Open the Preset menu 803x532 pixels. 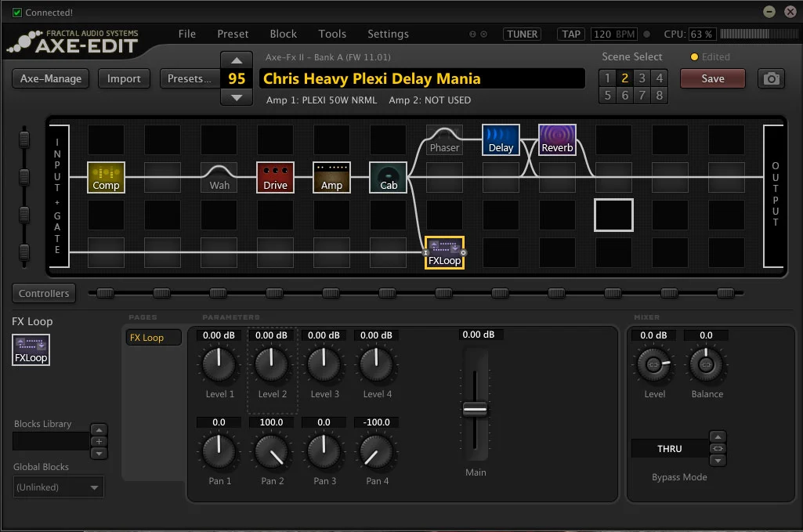[x=233, y=34]
